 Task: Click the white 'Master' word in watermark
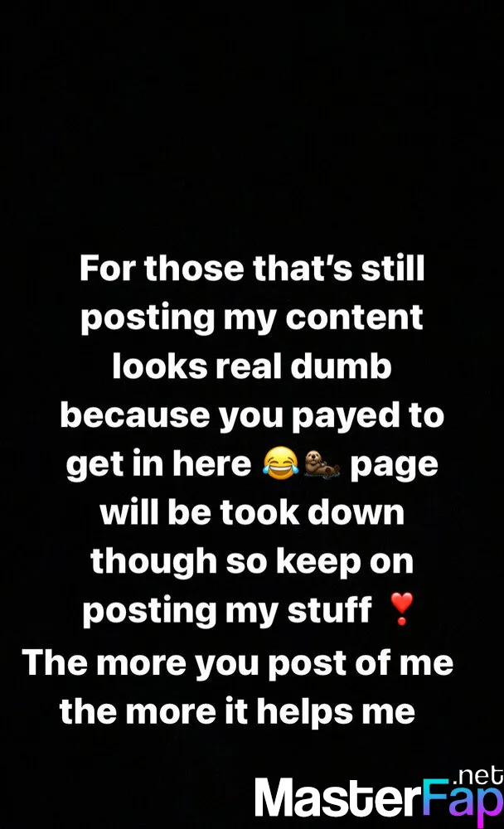click(338, 797)
